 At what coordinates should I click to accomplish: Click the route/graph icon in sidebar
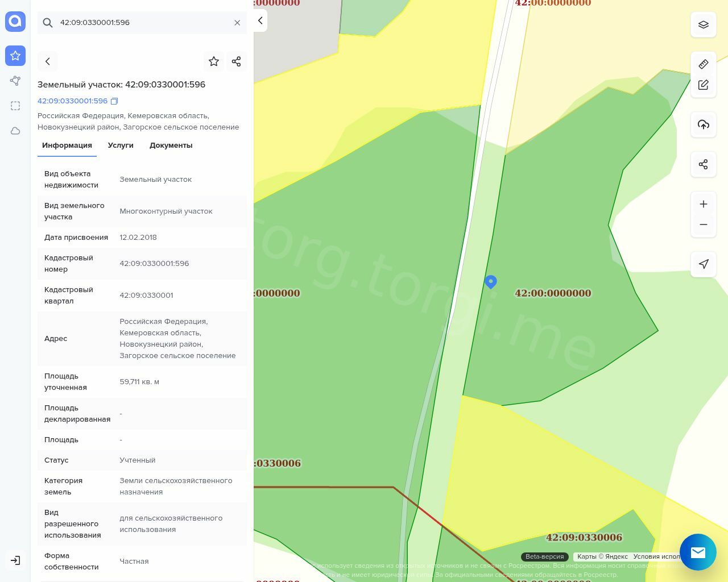15,81
